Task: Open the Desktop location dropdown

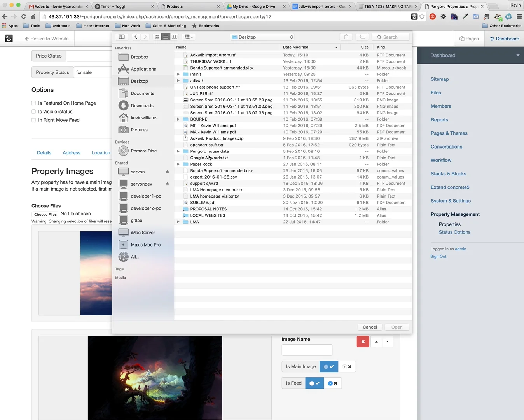Action: click(x=262, y=37)
